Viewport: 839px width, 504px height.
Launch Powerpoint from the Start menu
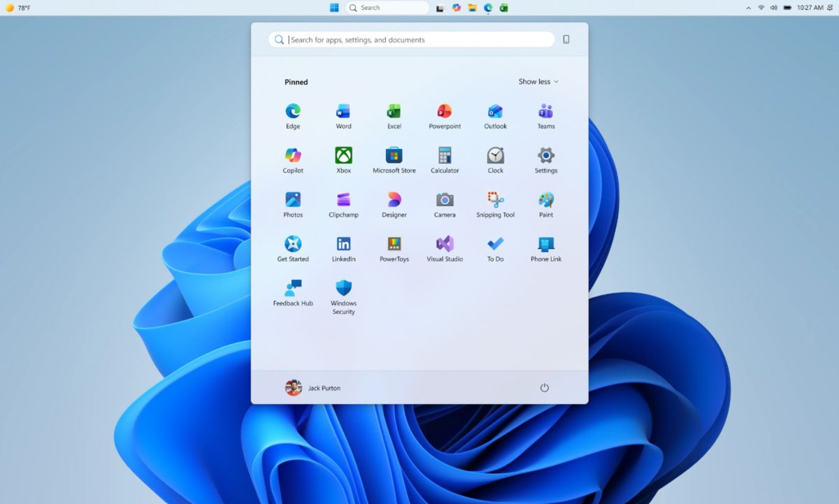point(445,116)
